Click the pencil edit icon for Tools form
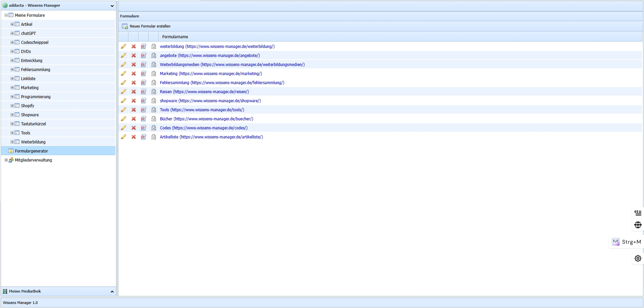The image size is (644, 308). coord(123,110)
